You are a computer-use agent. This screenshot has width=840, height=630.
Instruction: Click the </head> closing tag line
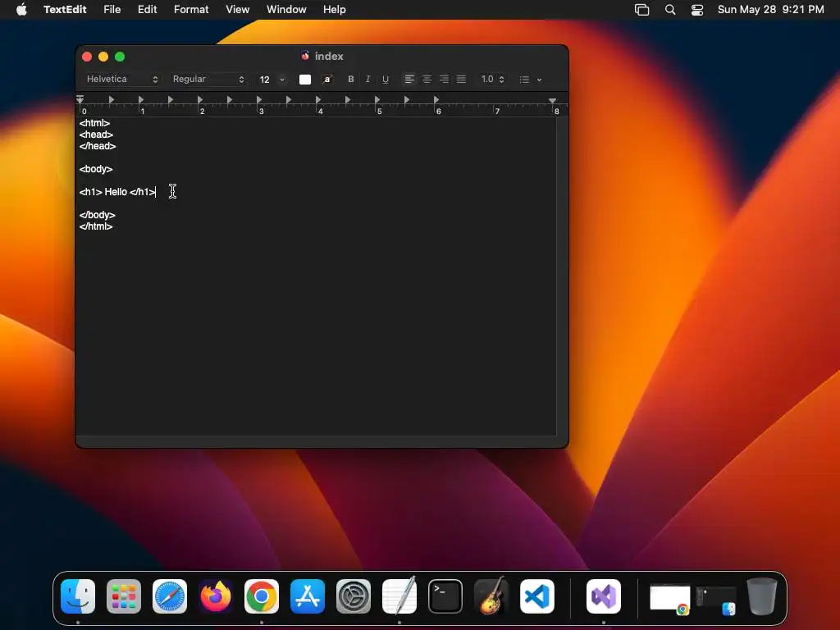pyautogui.click(x=98, y=146)
